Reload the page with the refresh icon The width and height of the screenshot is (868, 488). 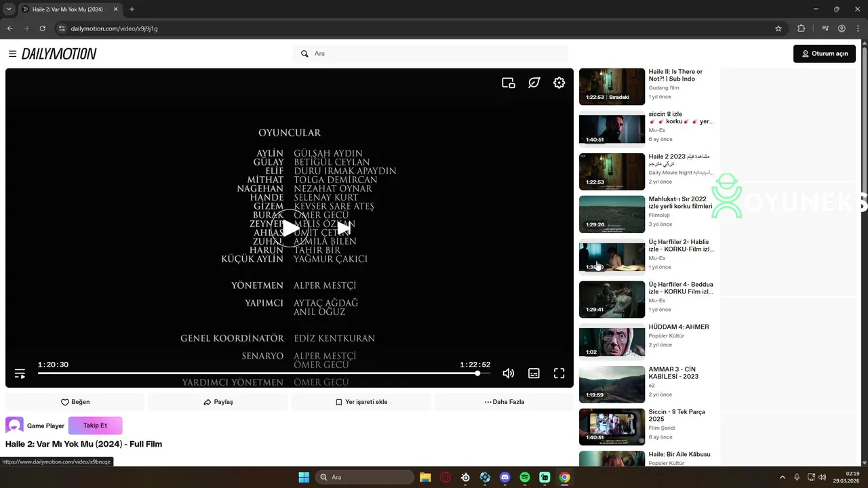[x=42, y=28]
